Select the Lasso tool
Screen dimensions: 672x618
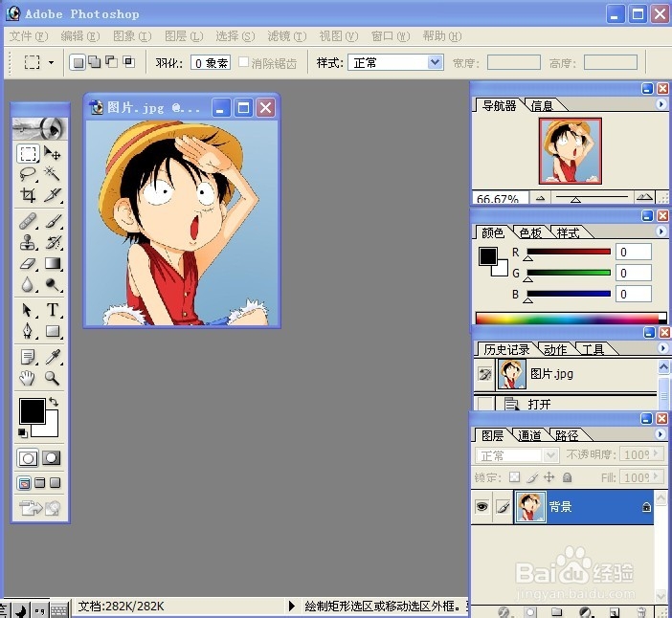tap(28, 174)
